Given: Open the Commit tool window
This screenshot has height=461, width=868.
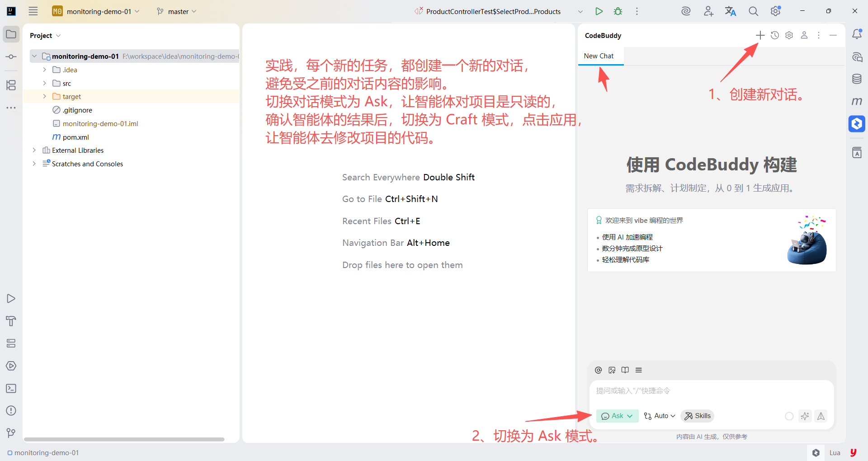Looking at the screenshot, I should tap(11, 57).
